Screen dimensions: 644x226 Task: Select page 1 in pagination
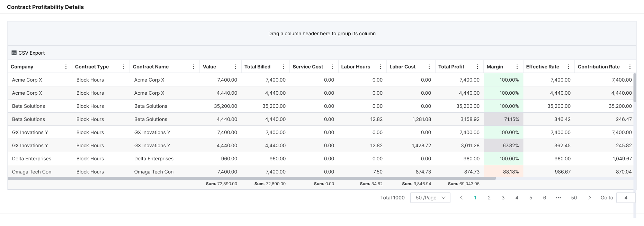pyautogui.click(x=475, y=198)
